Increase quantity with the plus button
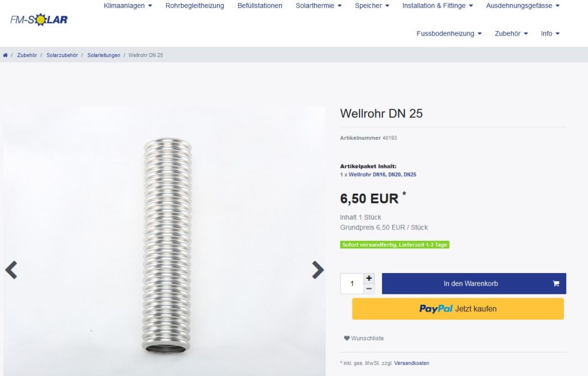This screenshot has height=376, width=588. click(x=369, y=278)
